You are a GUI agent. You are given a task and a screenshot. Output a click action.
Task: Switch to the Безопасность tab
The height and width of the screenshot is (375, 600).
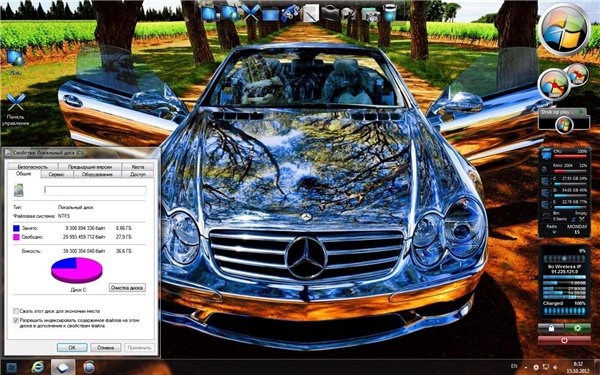[x=33, y=167]
